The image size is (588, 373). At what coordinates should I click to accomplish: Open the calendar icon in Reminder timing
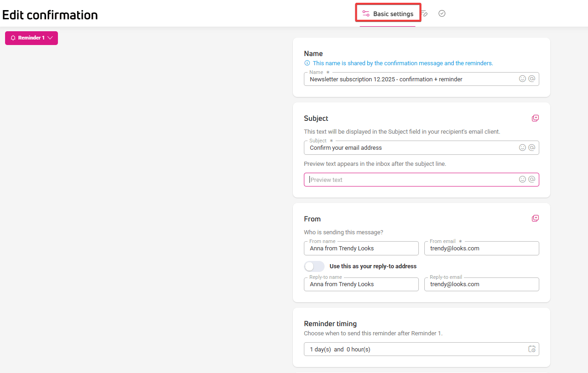pos(532,349)
